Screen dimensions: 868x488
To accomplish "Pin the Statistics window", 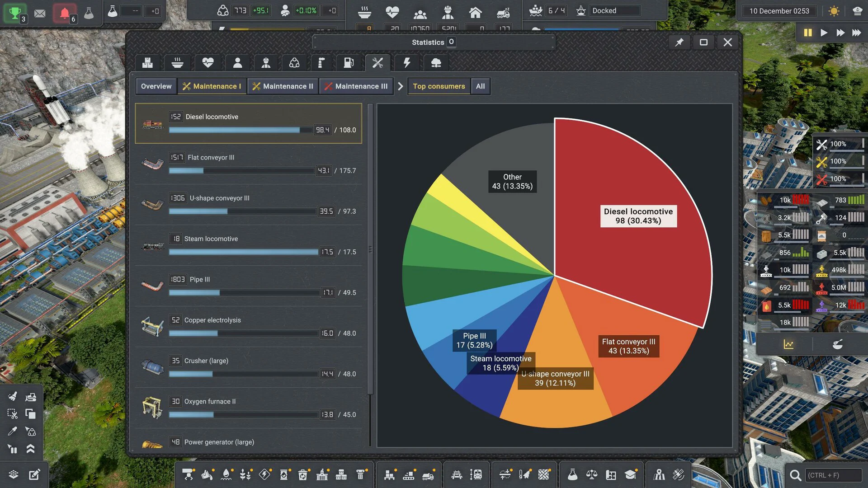I will [x=679, y=42].
